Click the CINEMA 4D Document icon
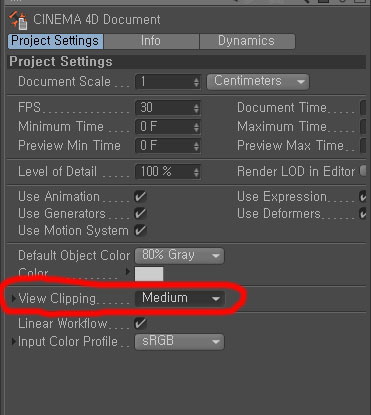Viewport: 371px width, 415px height. (18, 20)
